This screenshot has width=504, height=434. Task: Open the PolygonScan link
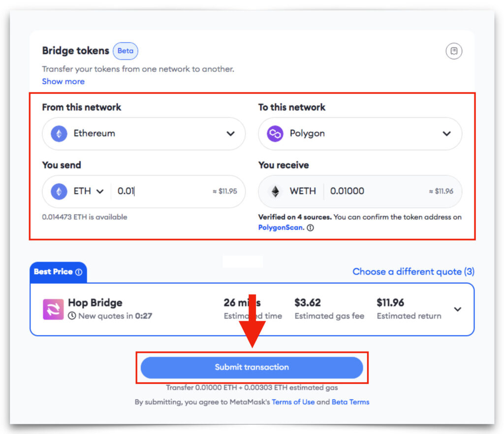pos(279,227)
